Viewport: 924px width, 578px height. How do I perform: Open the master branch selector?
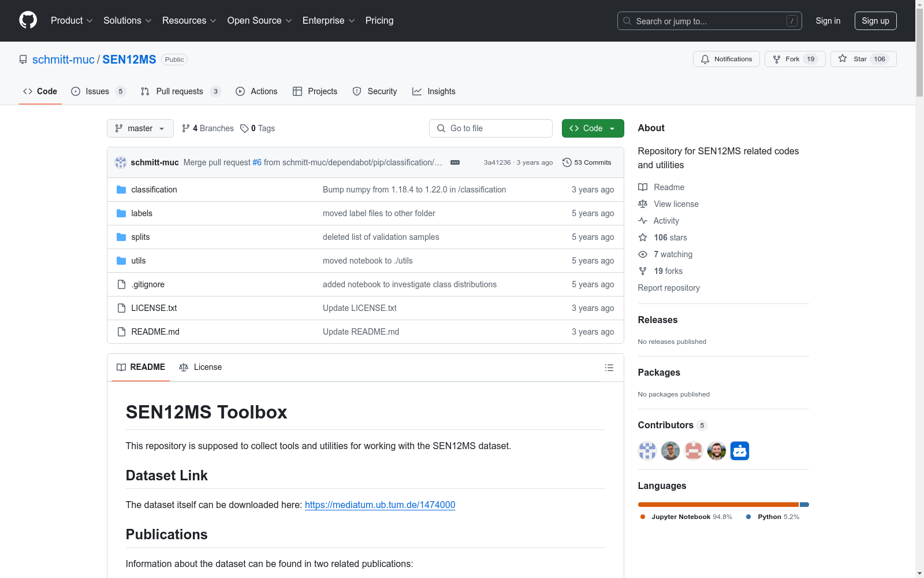point(140,128)
